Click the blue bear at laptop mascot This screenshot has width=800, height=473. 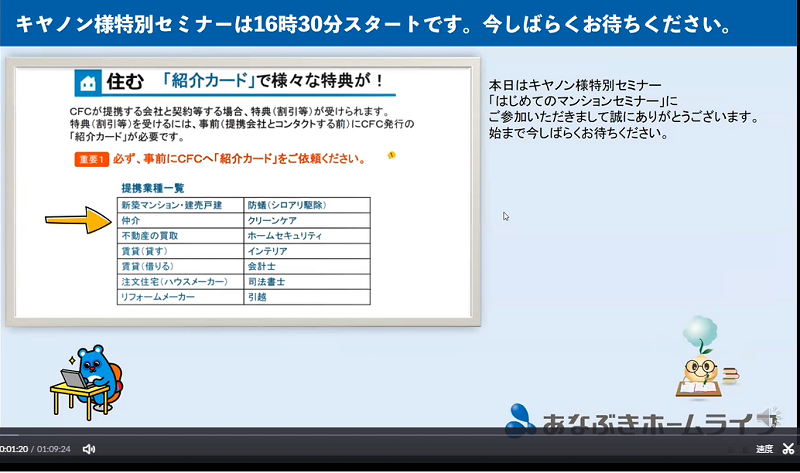click(87, 382)
